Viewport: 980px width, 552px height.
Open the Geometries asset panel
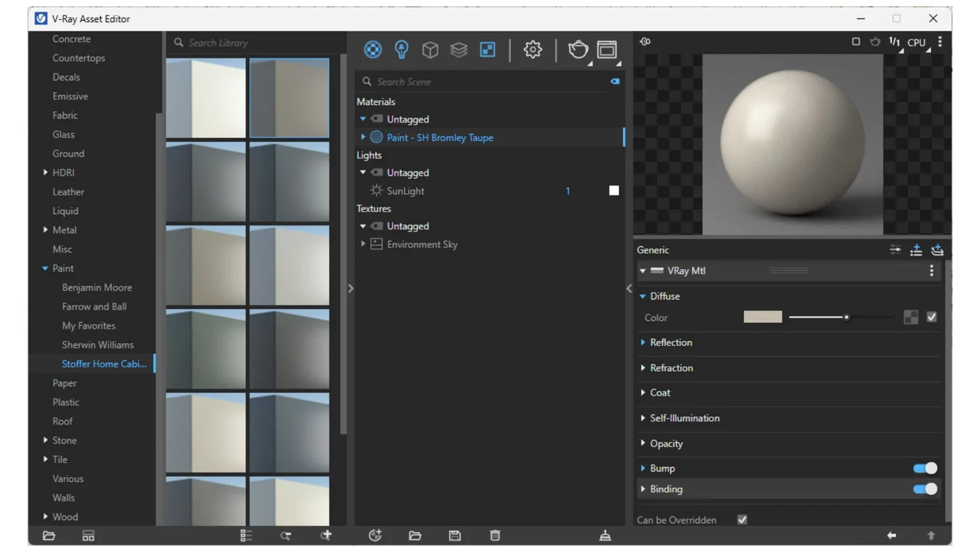(x=430, y=50)
